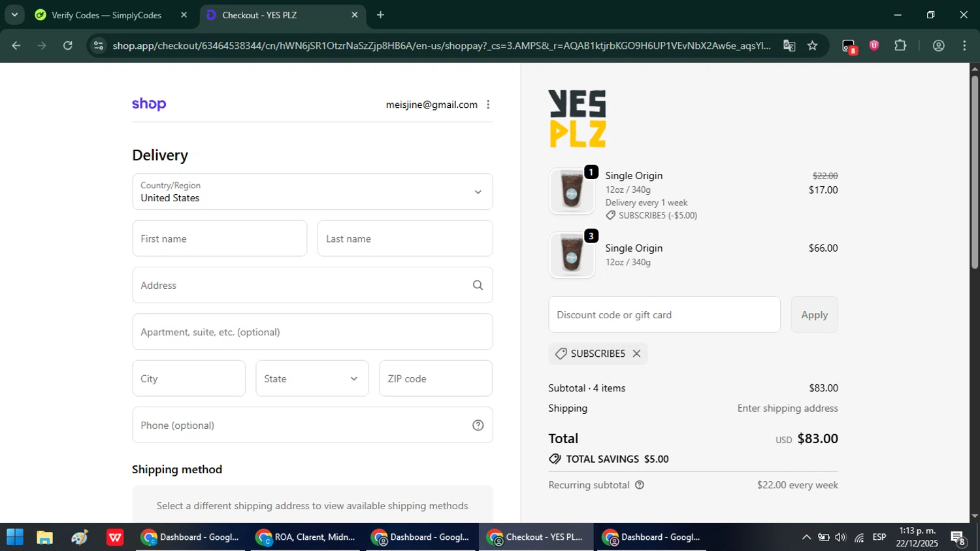Open Chrome three-dot menu

click(965, 46)
